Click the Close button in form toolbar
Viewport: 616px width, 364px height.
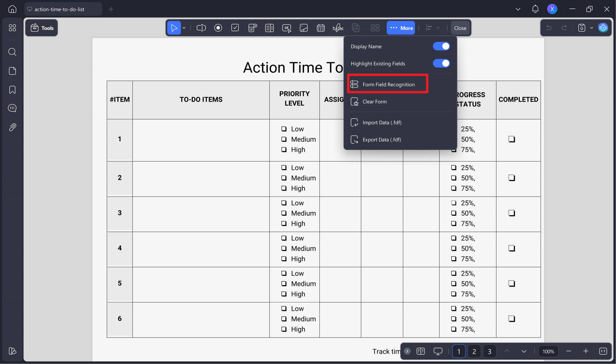[460, 28]
